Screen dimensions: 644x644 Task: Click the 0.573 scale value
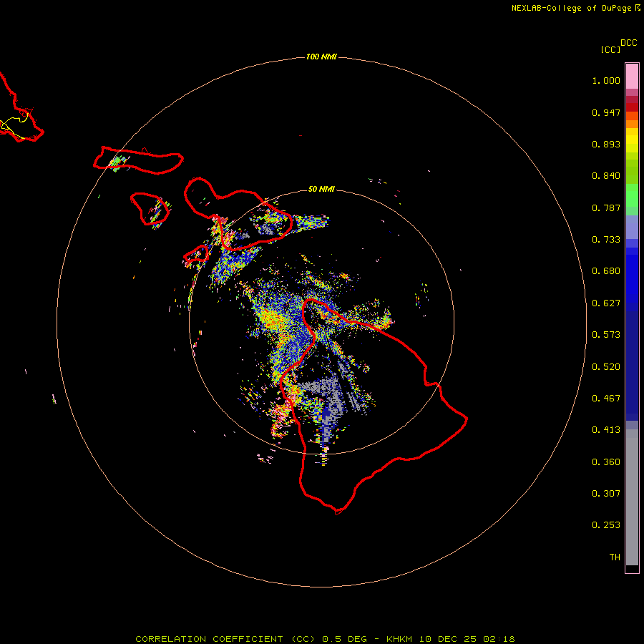[606, 335]
